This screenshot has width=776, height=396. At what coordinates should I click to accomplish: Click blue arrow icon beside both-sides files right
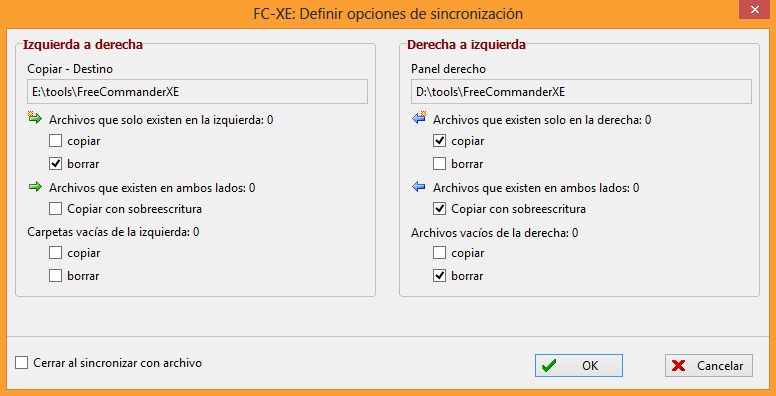[x=420, y=188]
